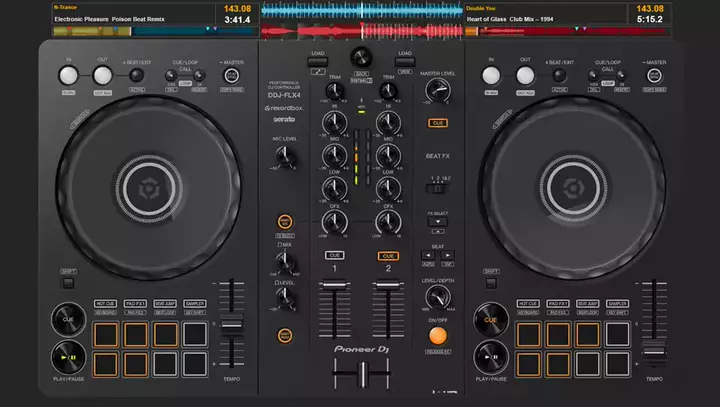Click right deck CUE/LOOP CALL back button
Screen dimensions: 720x407
[593, 75]
